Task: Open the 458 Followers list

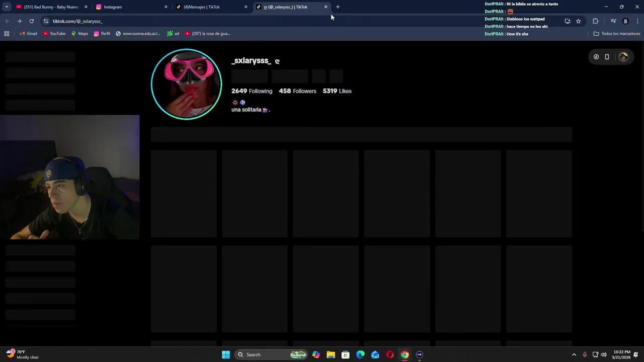Action: tap(297, 91)
